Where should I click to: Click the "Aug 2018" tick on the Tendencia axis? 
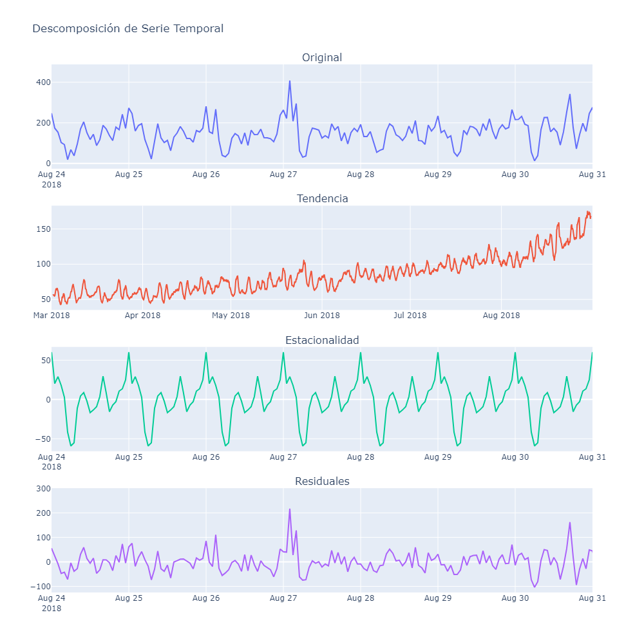[501, 315]
